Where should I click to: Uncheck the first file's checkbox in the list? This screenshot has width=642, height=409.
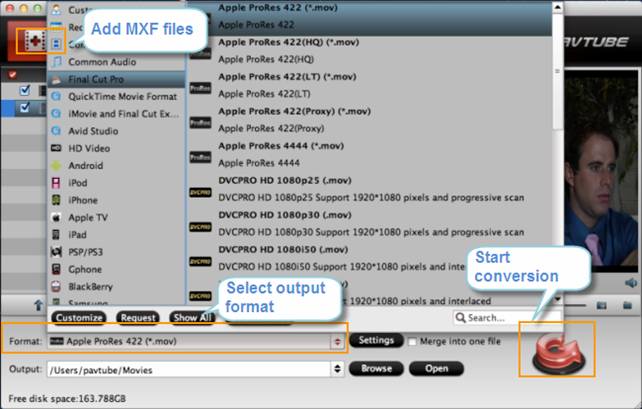(25, 90)
